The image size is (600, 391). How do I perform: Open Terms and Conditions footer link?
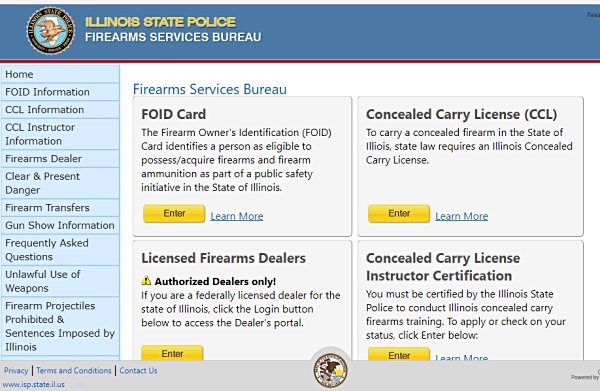(x=74, y=370)
